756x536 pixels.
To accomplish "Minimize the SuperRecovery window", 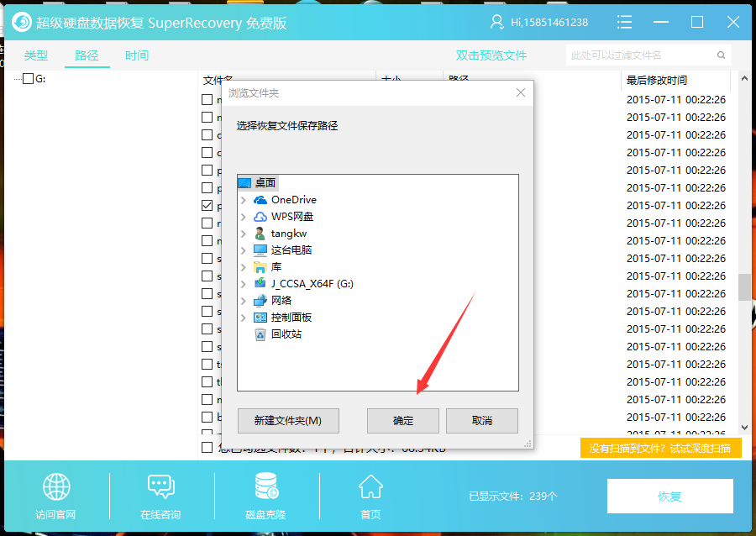I will click(x=661, y=22).
